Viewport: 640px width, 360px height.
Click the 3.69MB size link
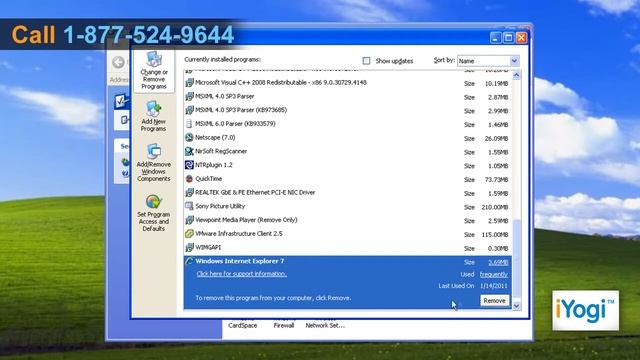[x=498, y=262]
